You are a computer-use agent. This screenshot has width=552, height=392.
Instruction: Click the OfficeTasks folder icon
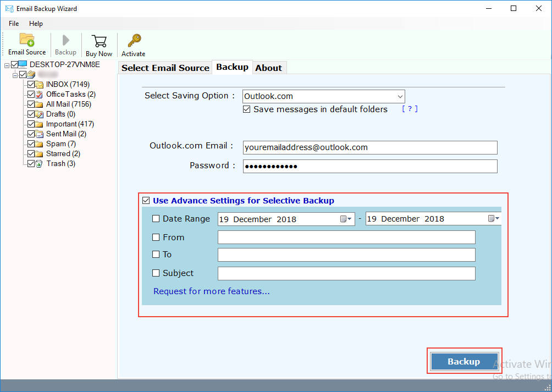(39, 95)
